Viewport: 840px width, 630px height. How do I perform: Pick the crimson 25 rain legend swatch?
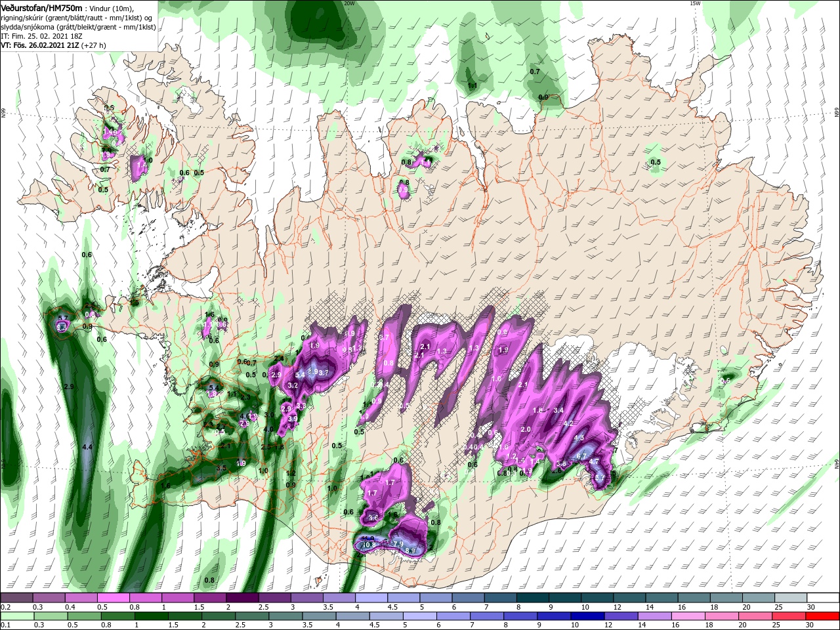coord(787,616)
